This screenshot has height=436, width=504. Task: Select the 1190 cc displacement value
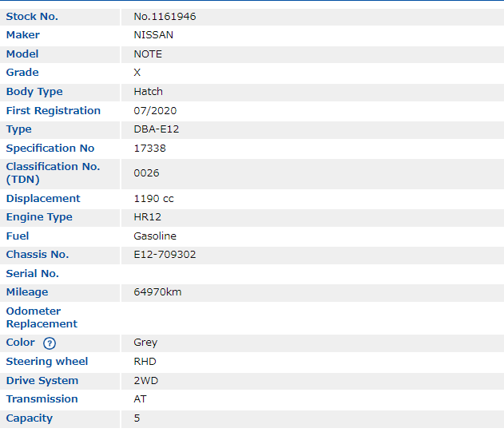click(153, 199)
